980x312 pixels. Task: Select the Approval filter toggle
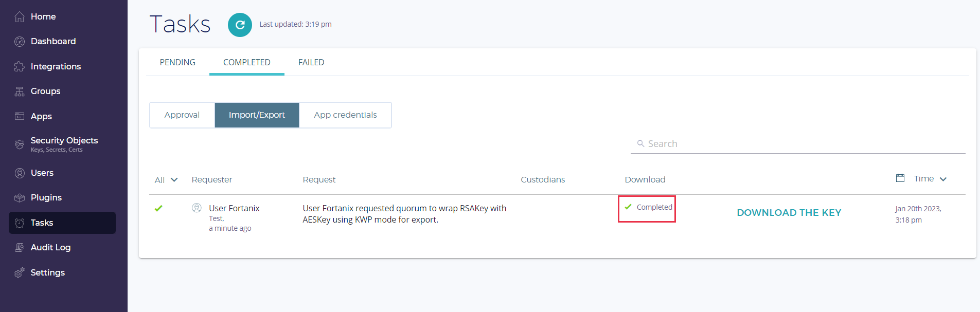point(182,115)
